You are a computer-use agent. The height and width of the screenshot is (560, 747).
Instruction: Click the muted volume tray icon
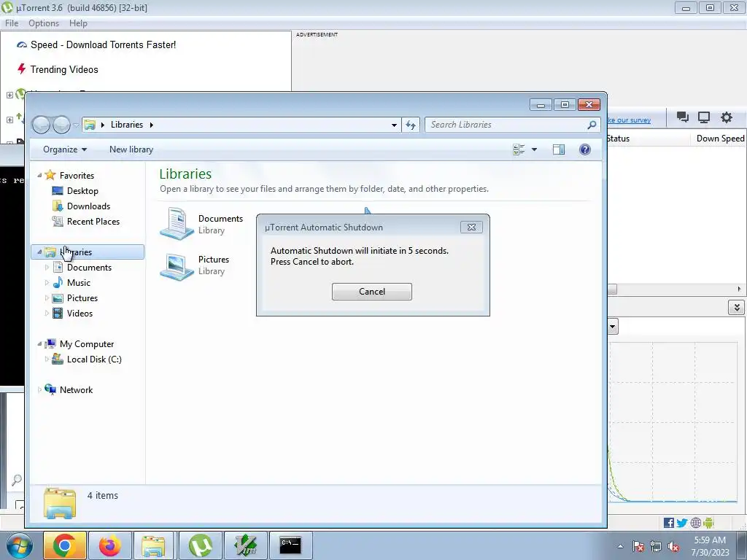[x=673, y=547]
